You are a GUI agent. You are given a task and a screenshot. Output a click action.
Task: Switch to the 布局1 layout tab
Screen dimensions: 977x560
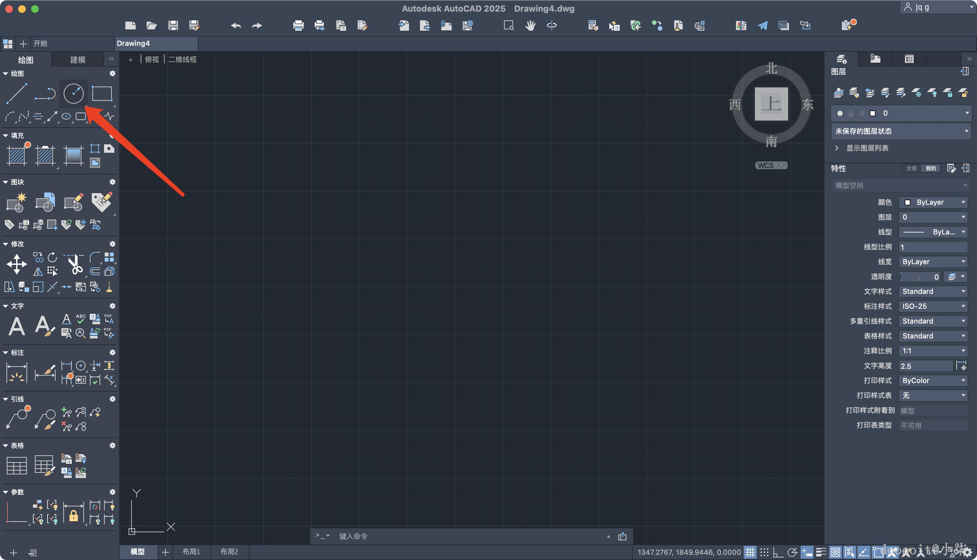[191, 552]
